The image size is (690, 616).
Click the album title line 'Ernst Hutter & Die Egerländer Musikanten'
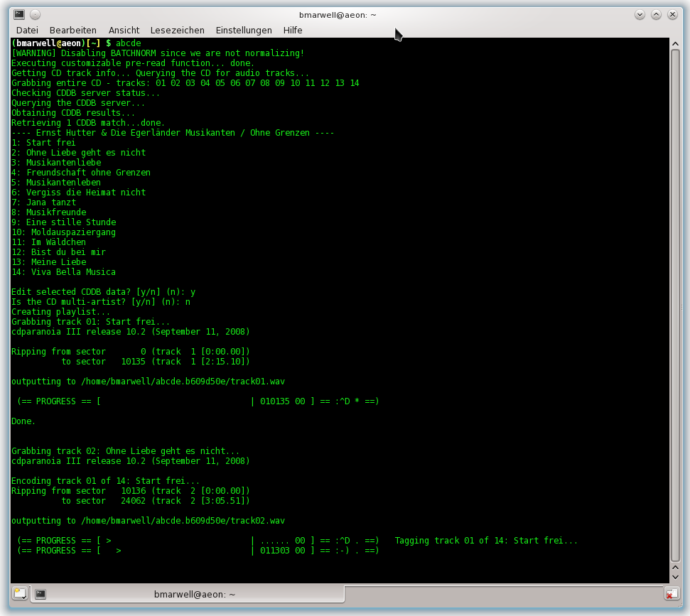pos(173,133)
